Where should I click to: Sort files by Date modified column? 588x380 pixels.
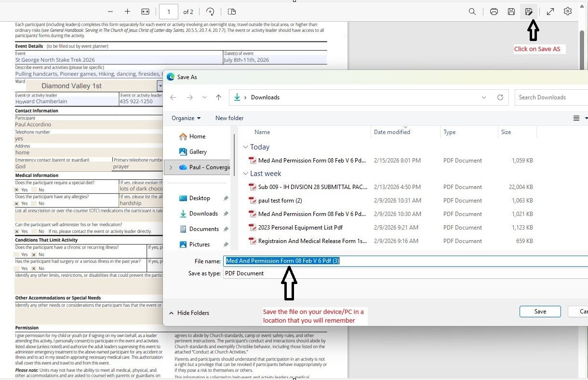[x=392, y=132]
